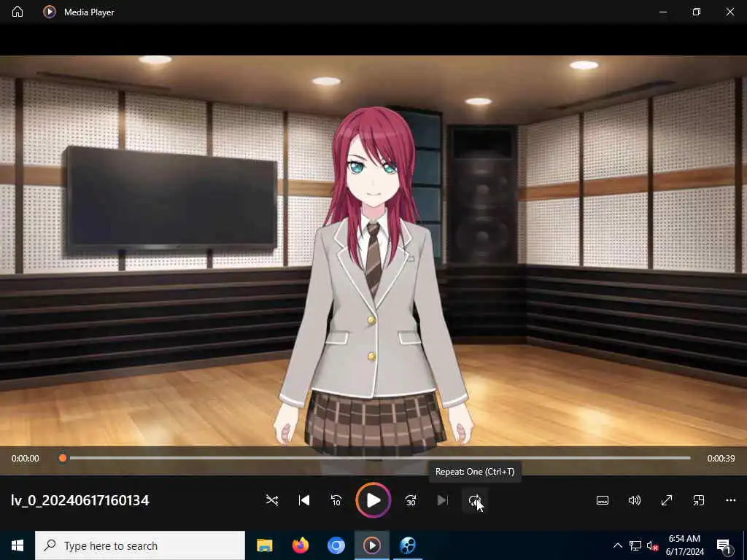
Task: Select the Media Player taskbar icon
Action: coord(371,545)
